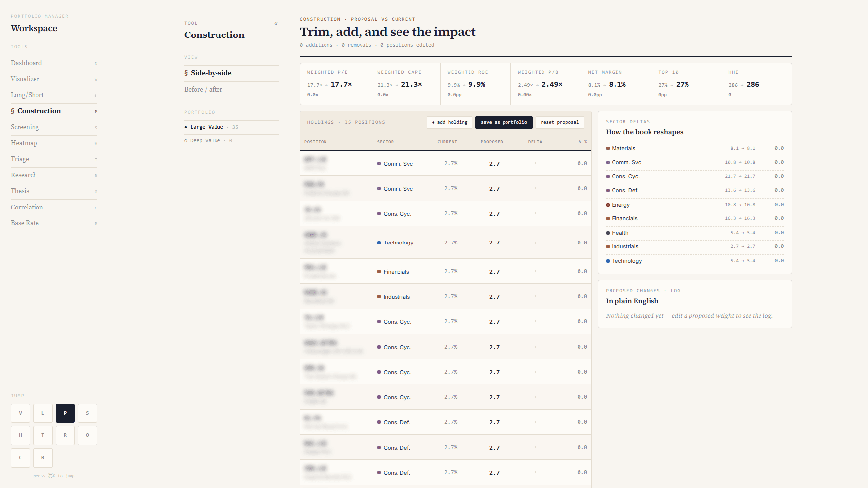This screenshot has width=868, height=488.
Task: Click the Materials sector delta row
Action: [x=694, y=148]
